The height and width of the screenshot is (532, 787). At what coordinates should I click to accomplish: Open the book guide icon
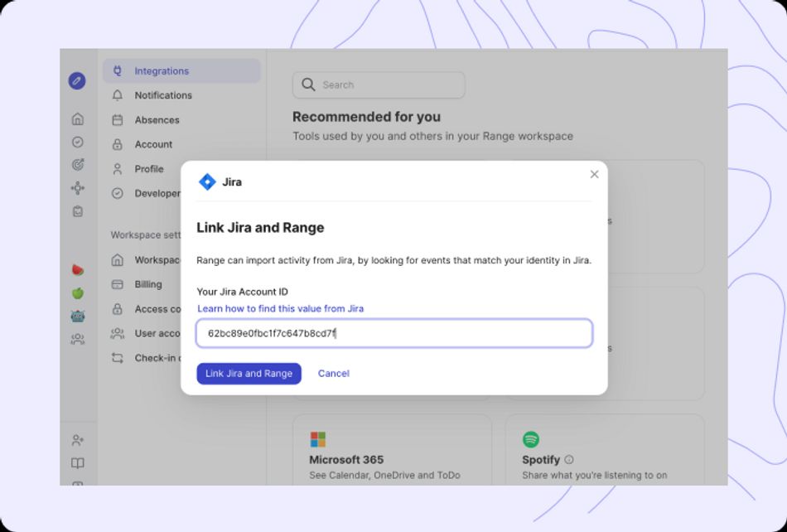click(77, 463)
